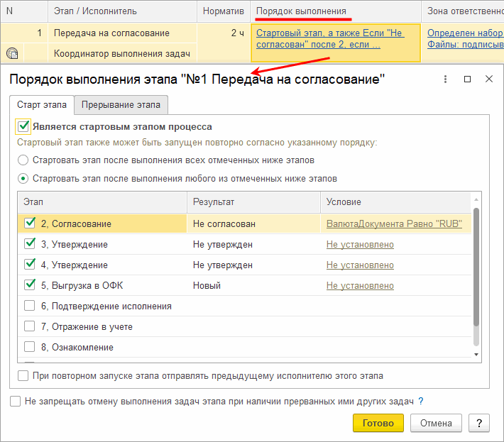Click the question mark help button

pyautogui.click(x=479, y=423)
